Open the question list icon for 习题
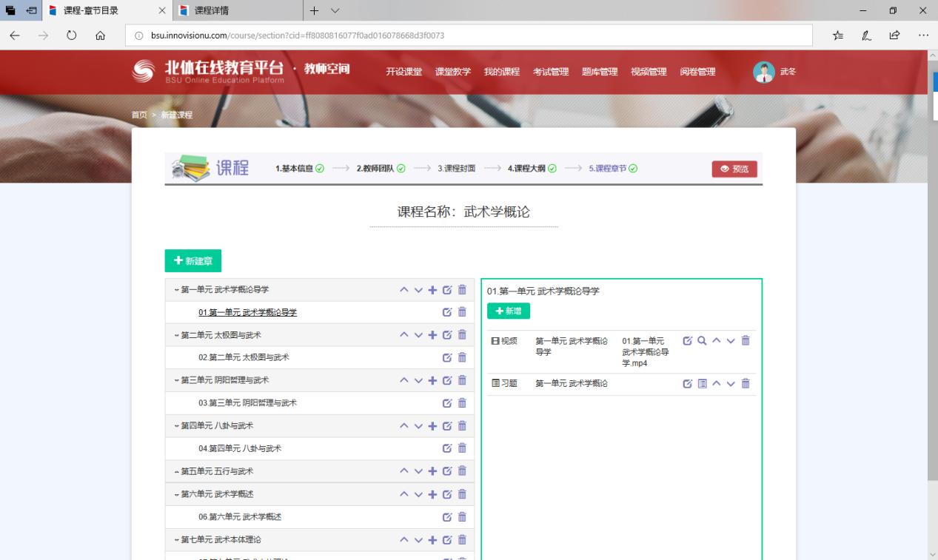938x560 pixels. point(700,383)
